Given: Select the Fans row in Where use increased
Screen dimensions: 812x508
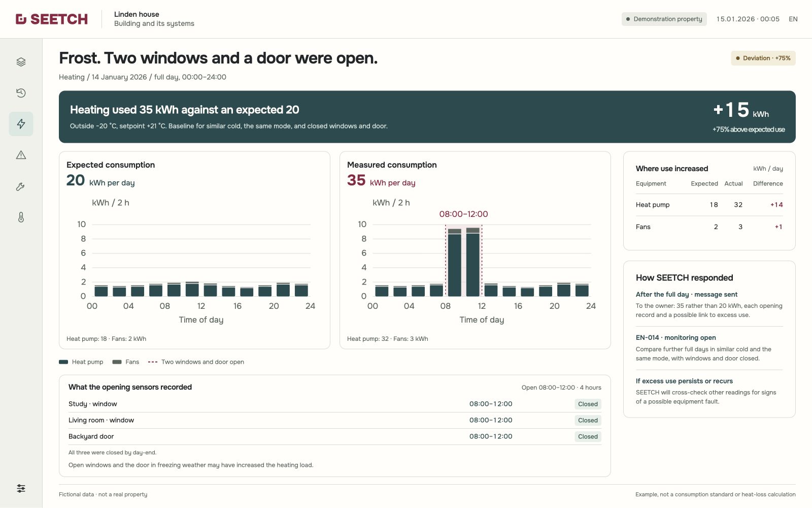Looking at the screenshot, I should pyautogui.click(x=709, y=227).
